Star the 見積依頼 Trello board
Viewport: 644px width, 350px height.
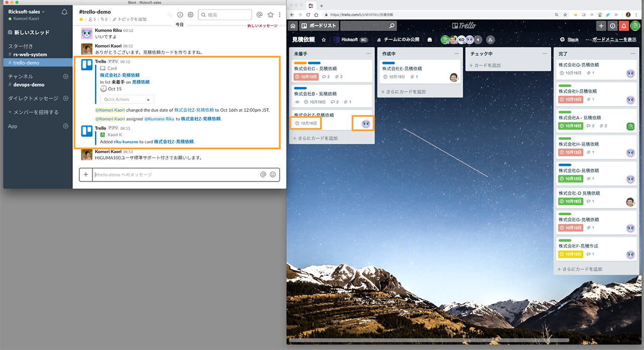pyautogui.click(x=324, y=40)
